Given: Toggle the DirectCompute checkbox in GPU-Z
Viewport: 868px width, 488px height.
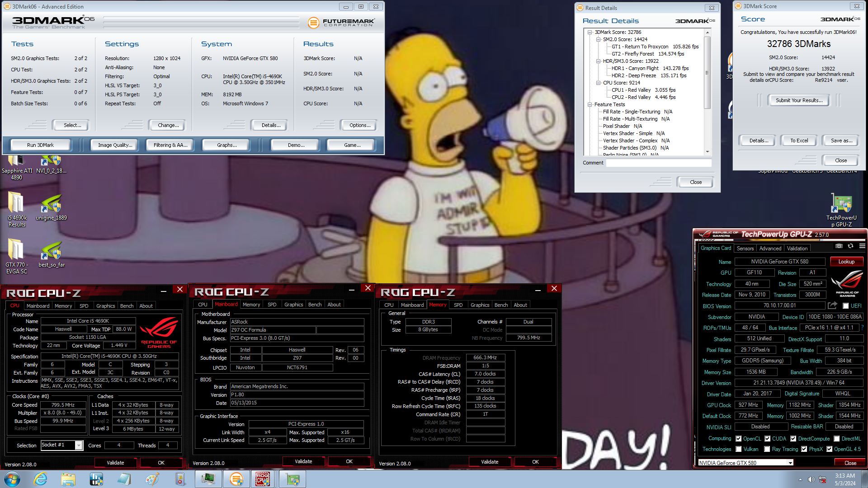Looking at the screenshot, I should tap(793, 438).
